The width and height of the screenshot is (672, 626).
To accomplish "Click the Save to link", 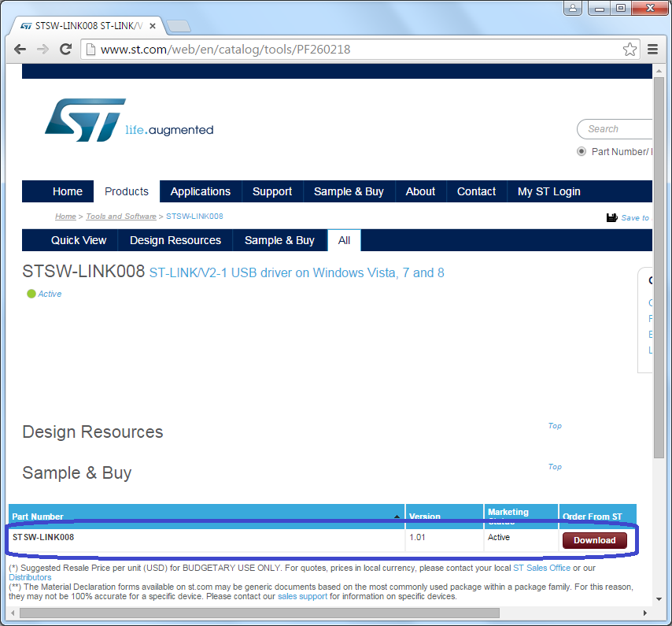I will click(x=637, y=218).
